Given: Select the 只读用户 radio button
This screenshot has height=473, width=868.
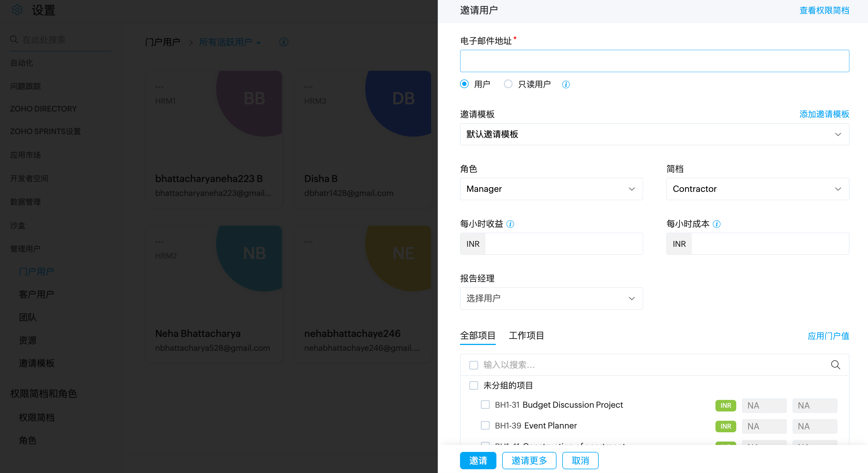Looking at the screenshot, I should (x=508, y=84).
